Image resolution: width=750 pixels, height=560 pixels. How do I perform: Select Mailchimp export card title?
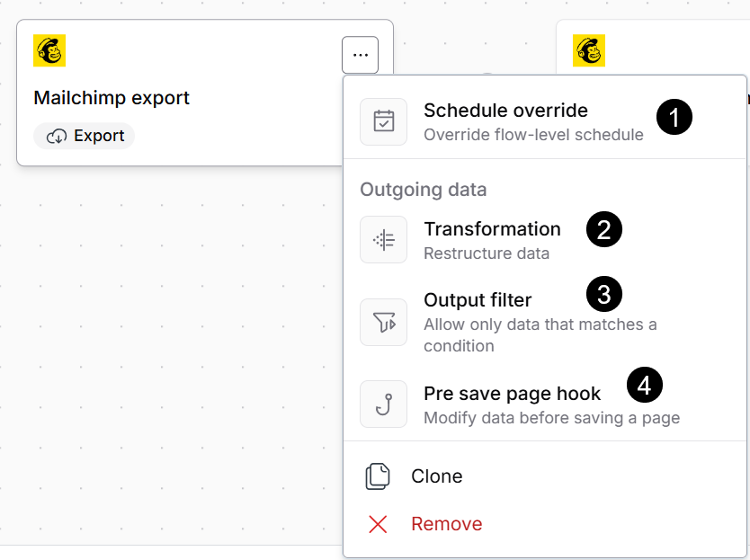click(112, 98)
